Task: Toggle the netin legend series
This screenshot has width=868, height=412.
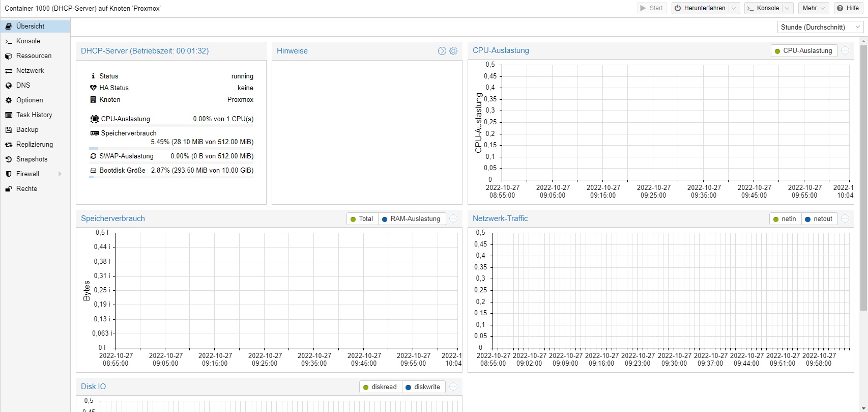Action: [785, 219]
